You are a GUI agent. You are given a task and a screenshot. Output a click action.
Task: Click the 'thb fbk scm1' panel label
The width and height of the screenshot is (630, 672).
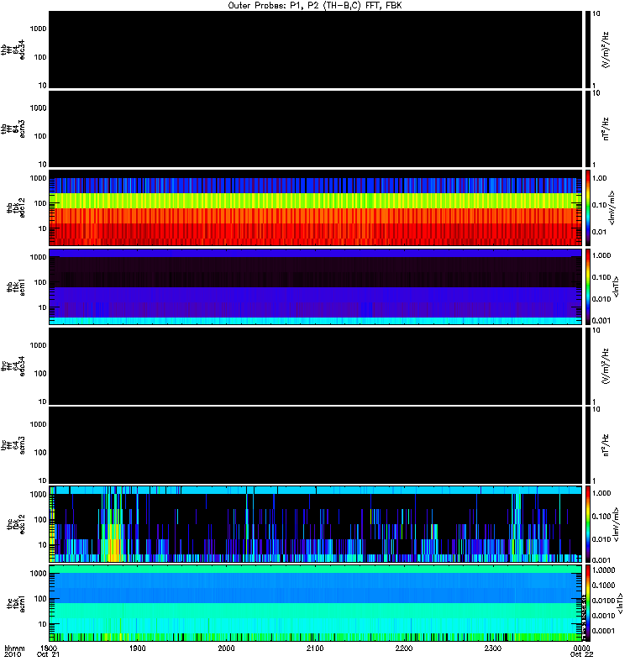coord(16,287)
